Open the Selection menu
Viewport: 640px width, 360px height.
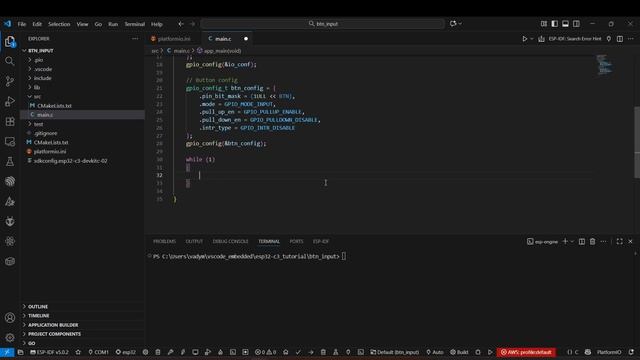pos(59,24)
